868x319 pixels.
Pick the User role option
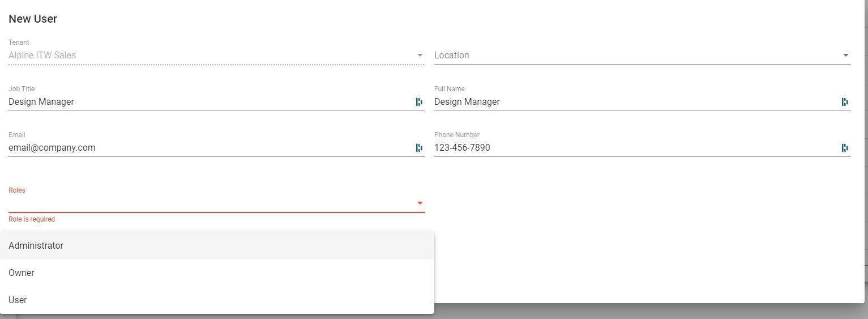[x=18, y=300]
